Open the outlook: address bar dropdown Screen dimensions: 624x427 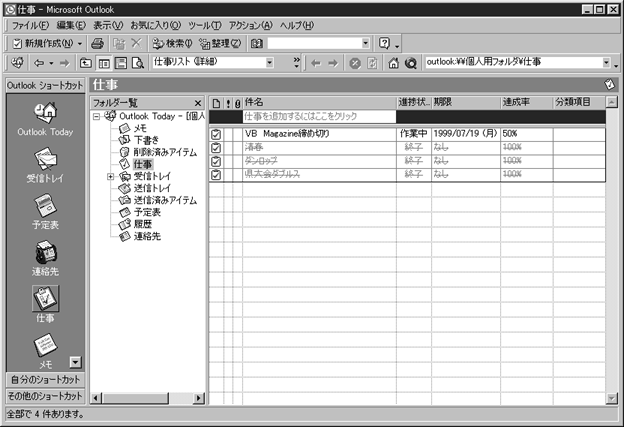(606, 63)
